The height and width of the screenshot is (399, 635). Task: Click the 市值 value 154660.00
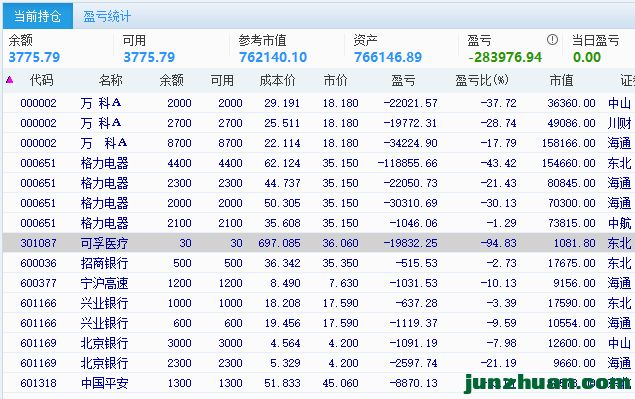569,163
